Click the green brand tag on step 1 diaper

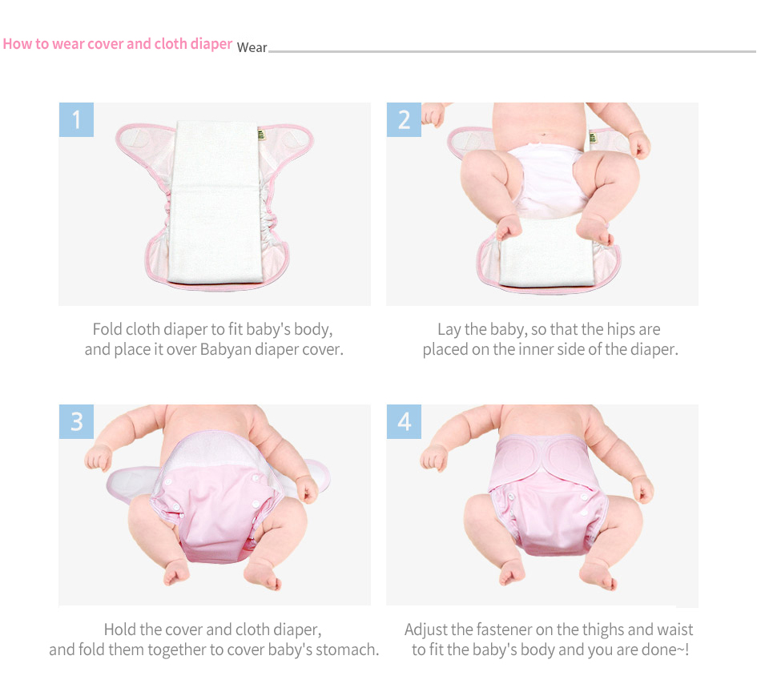261,135
